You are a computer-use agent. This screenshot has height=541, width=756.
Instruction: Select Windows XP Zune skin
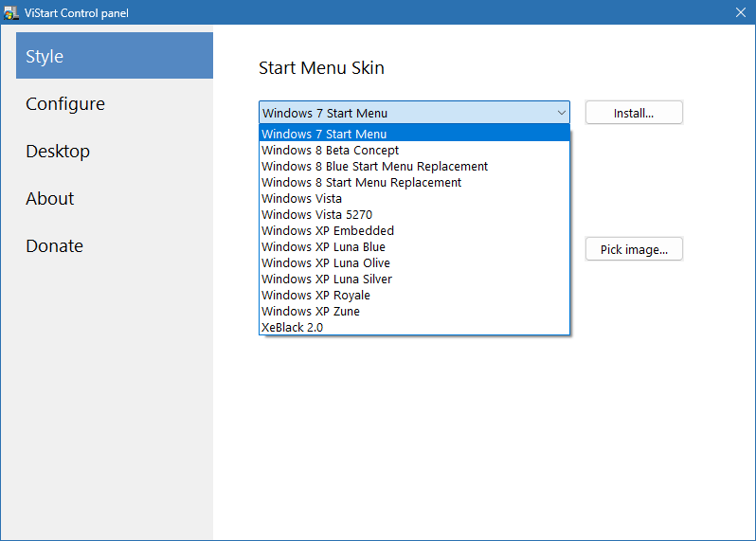coord(310,311)
